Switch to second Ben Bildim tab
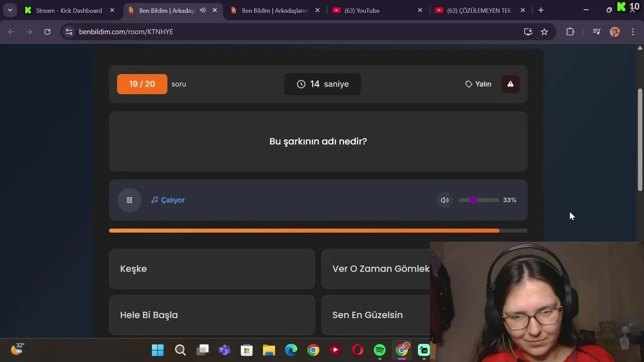 pyautogui.click(x=275, y=10)
